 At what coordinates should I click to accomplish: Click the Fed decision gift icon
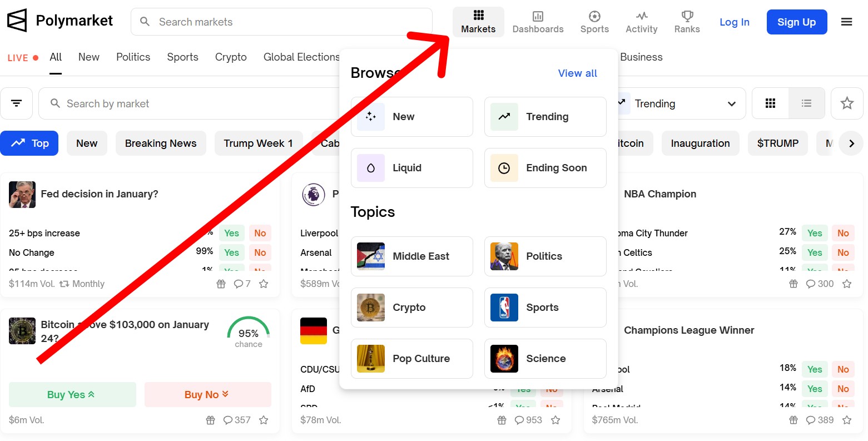[x=221, y=284]
